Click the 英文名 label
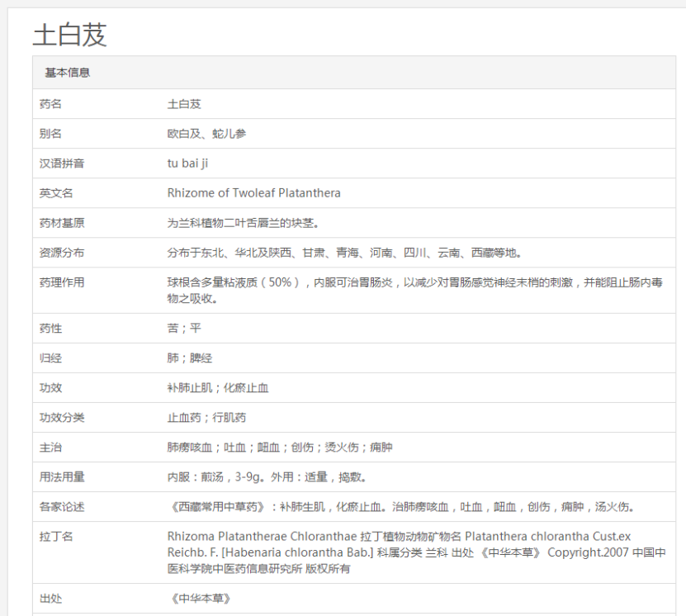 click(56, 193)
